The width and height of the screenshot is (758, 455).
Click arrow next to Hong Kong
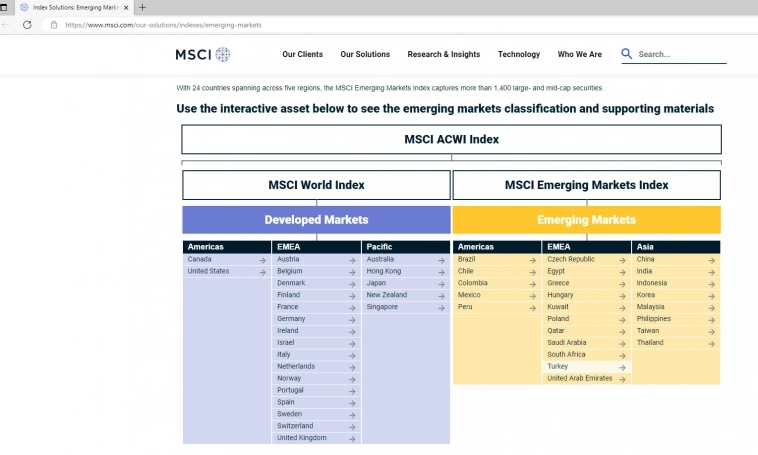click(441, 272)
